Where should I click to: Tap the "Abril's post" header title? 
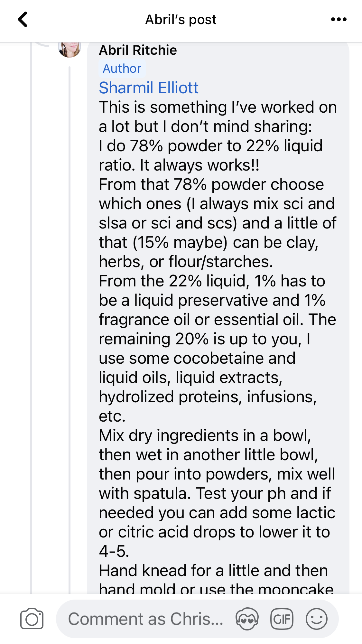click(x=181, y=20)
